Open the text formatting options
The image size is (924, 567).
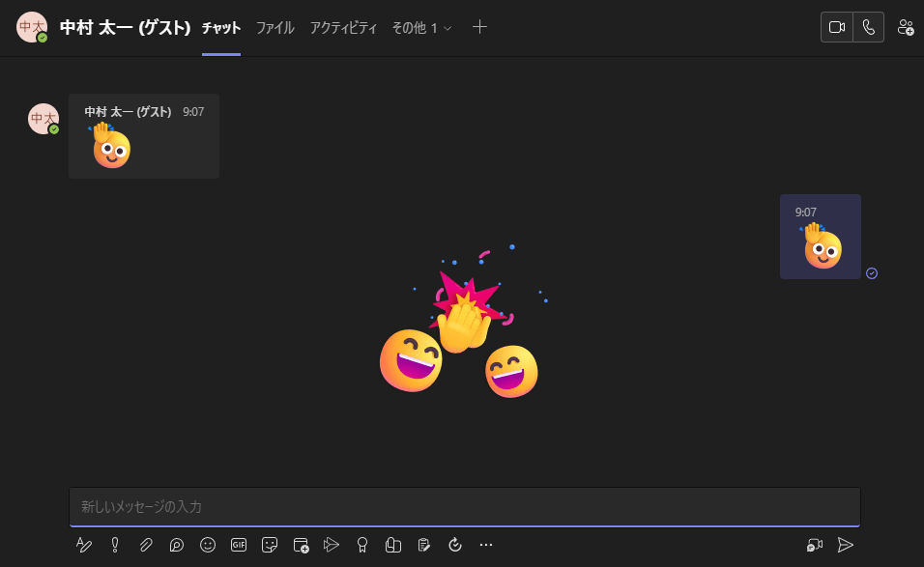pos(84,545)
